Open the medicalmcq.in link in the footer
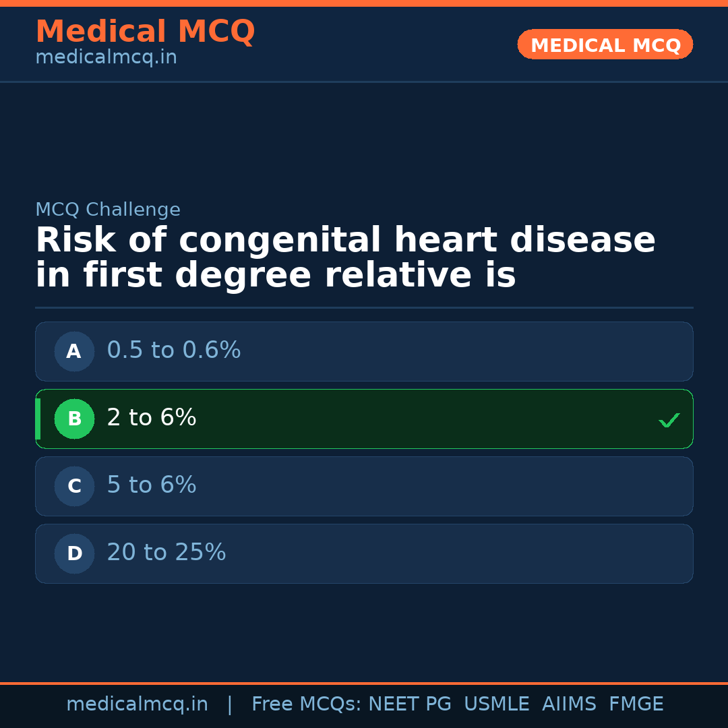Viewport: 728px width, 728px height. click(137, 704)
